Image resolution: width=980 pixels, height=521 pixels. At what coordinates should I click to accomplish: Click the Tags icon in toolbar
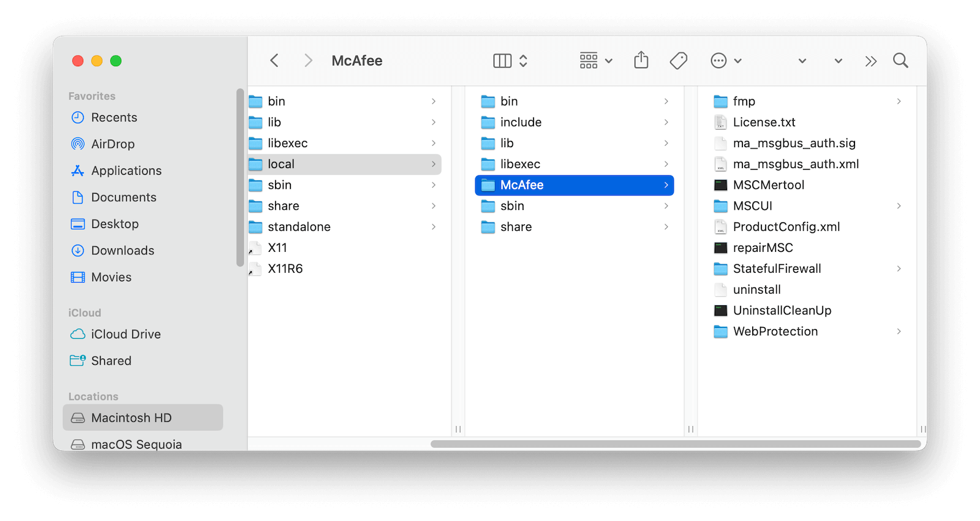click(x=679, y=61)
